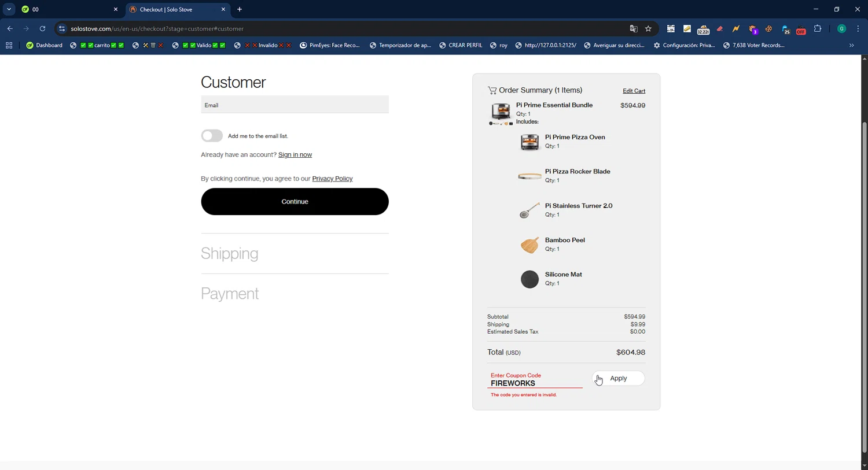Toggle Add me to the email list
Image resolution: width=868 pixels, height=470 pixels.
pos(212,135)
